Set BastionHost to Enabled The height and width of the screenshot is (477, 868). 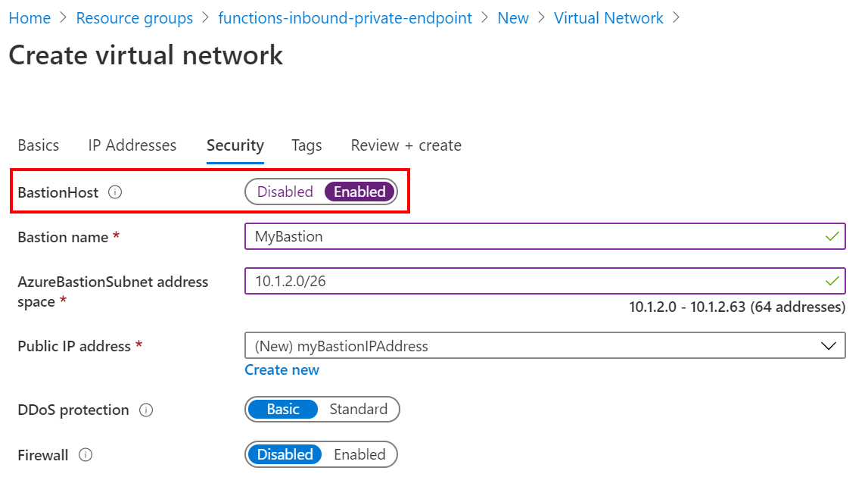point(359,192)
